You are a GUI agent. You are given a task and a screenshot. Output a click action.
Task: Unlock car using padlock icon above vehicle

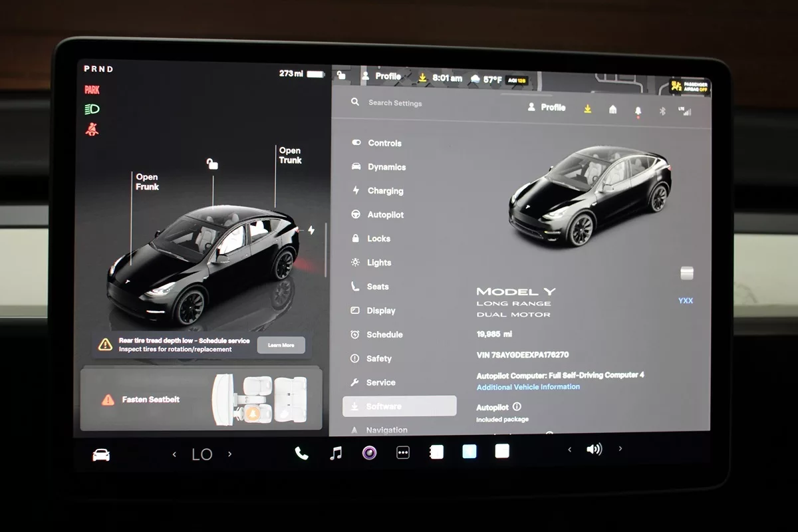click(x=212, y=164)
